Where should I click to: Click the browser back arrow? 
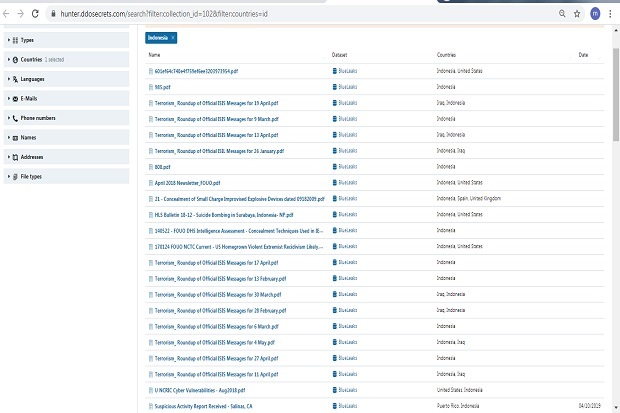[x=6, y=14]
